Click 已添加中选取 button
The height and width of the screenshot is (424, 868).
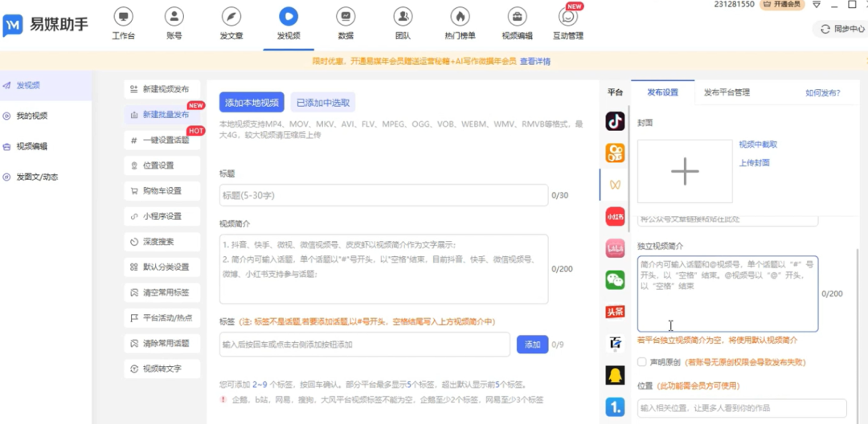(x=323, y=102)
